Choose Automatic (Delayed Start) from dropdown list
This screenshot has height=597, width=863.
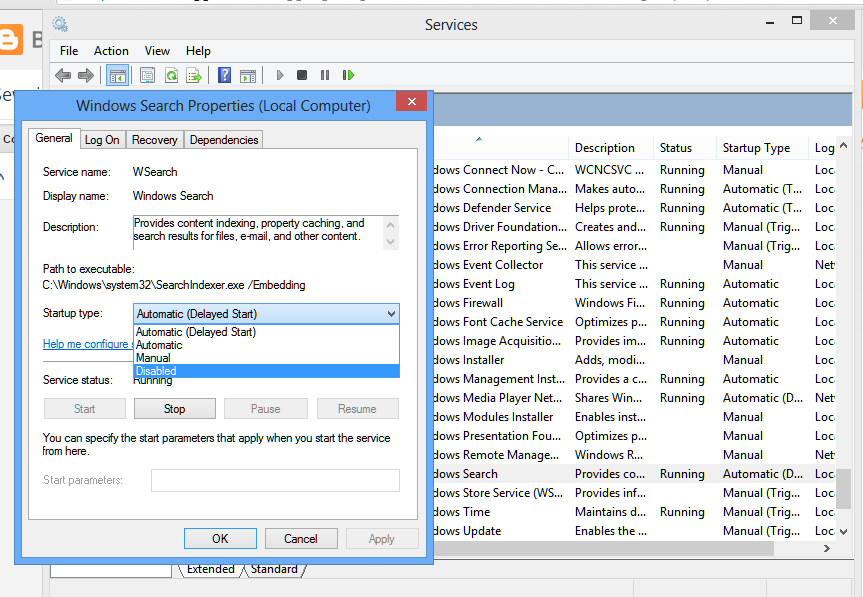(266, 332)
